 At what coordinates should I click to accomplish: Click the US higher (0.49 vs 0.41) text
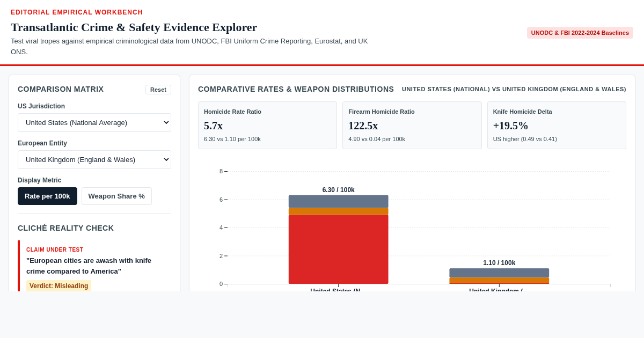point(525,139)
